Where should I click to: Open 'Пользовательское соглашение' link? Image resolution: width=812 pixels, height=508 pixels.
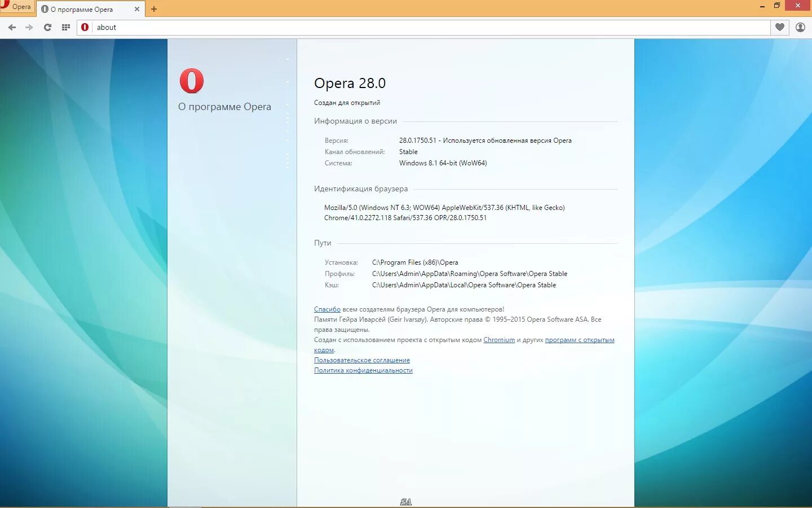(x=362, y=360)
